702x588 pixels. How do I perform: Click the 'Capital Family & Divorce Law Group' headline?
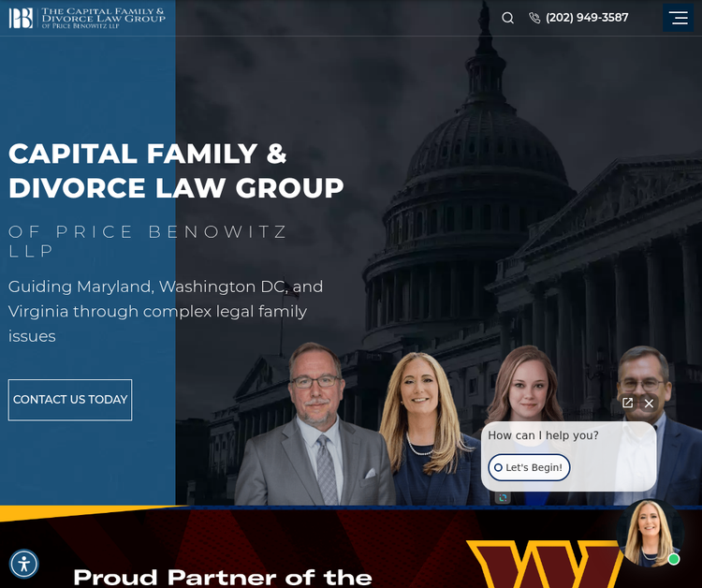[x=176, y=170]
